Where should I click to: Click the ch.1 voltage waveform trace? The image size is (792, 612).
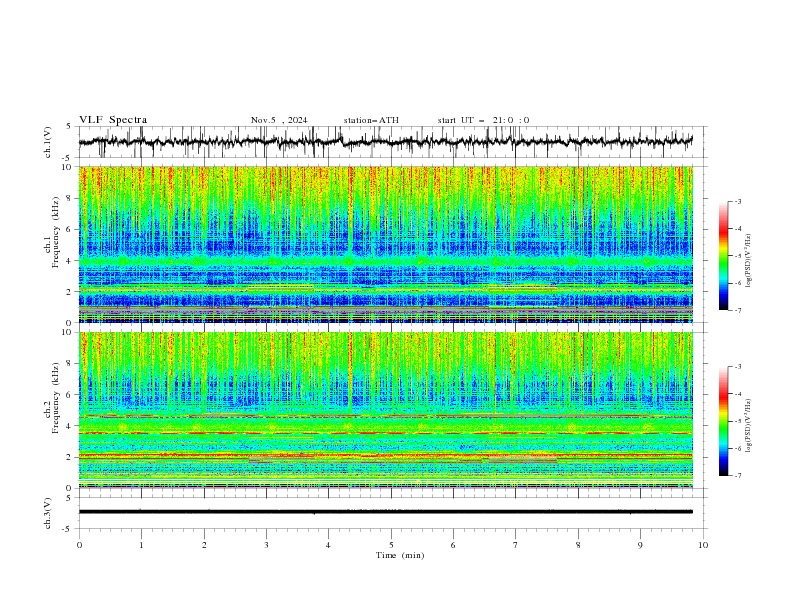coord(385,141)
